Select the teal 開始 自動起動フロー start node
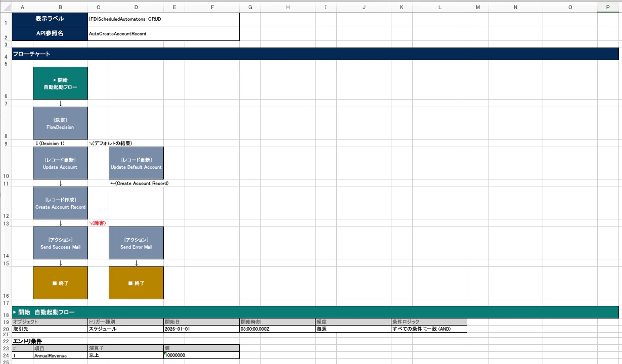This screenshot has height=364, width=622. point(60,83)
